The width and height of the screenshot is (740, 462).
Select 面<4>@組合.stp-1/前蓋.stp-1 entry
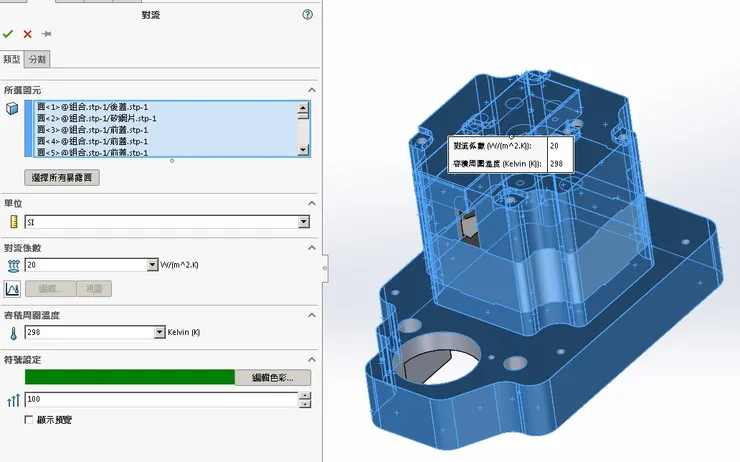pos(92,141)
